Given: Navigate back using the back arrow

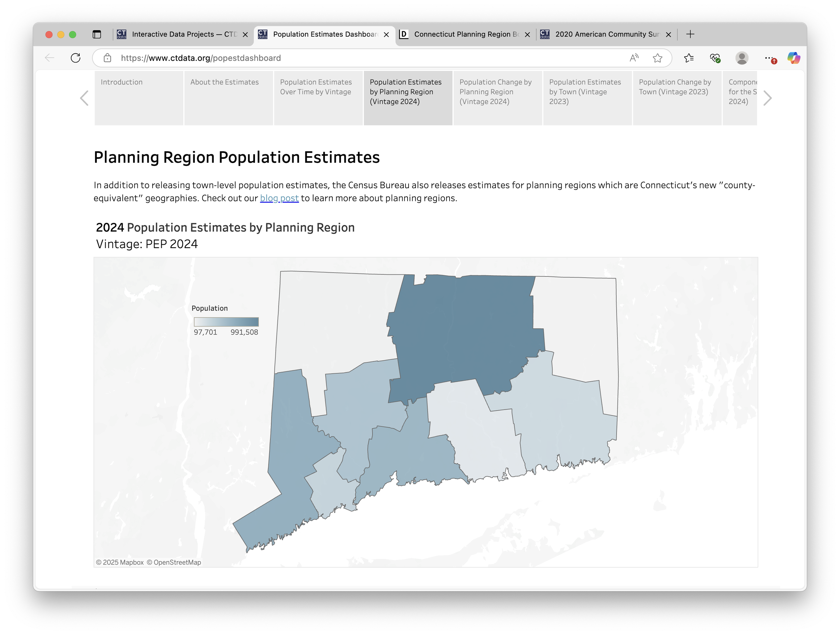Looking at the screenshot, I should (49, 58).
